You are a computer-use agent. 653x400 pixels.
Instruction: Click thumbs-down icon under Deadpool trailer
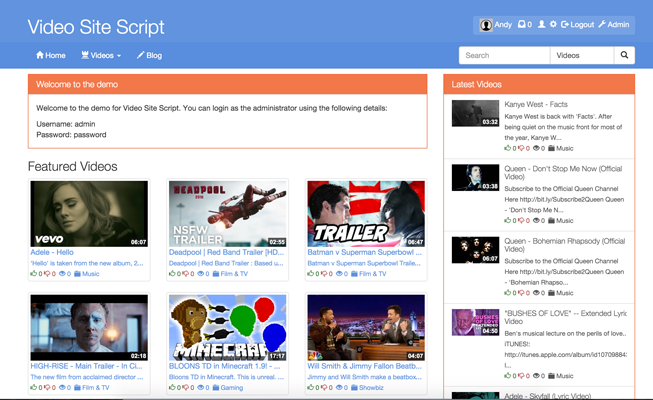click(x=185, y=274)
